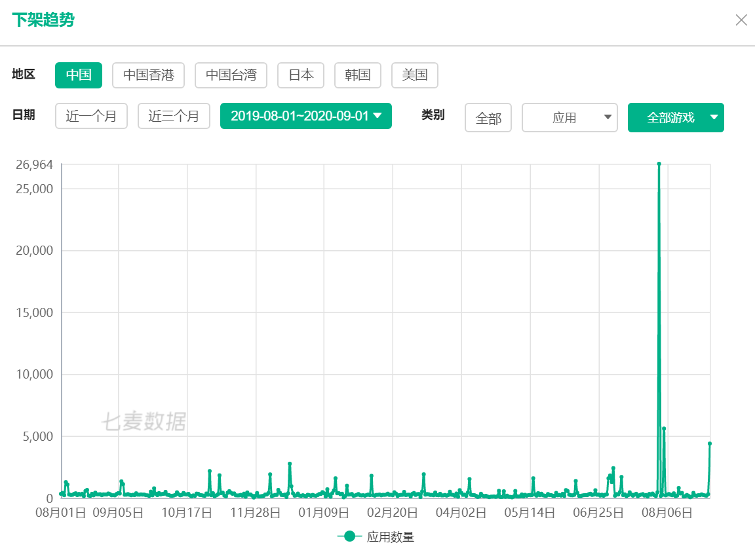Click the 下架趋势 title
This screenshot has width=755, height=560.
click(x=43, y=20)
